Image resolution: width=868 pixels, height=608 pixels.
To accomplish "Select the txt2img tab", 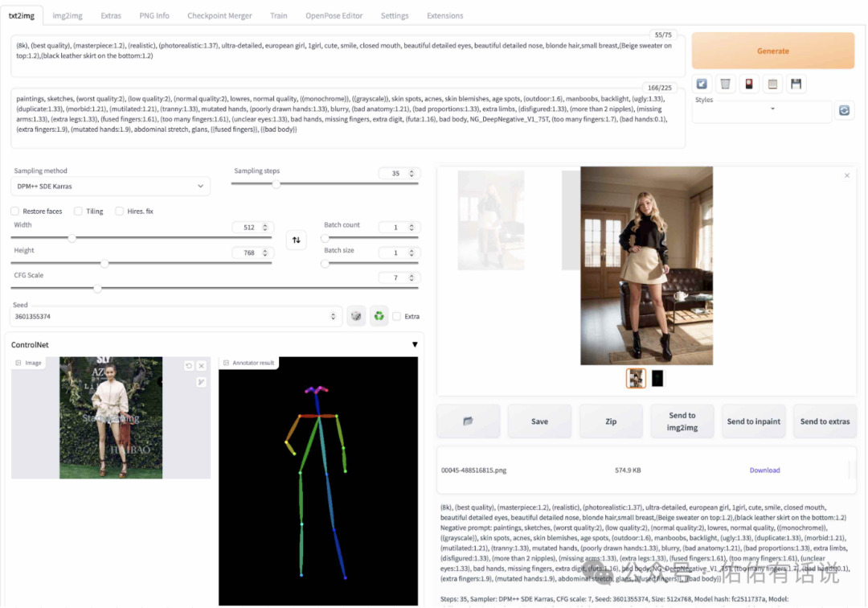I will coord(22,15).
